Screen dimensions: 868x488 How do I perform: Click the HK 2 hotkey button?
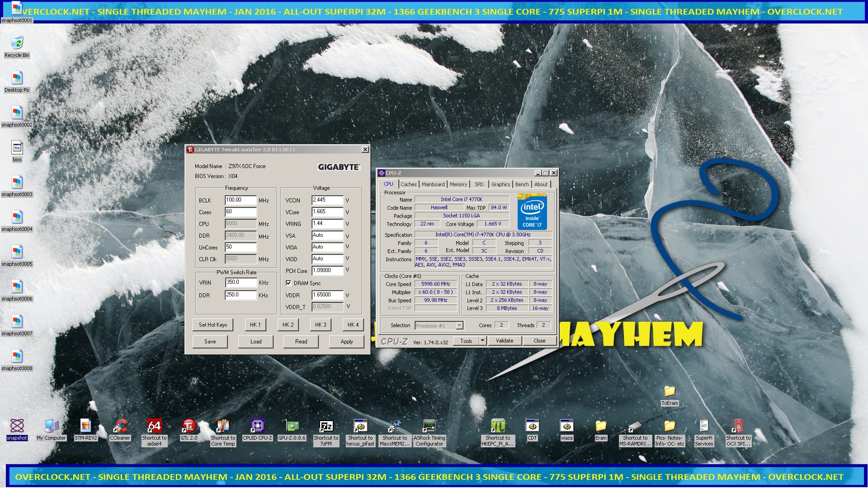click(288, 325)
